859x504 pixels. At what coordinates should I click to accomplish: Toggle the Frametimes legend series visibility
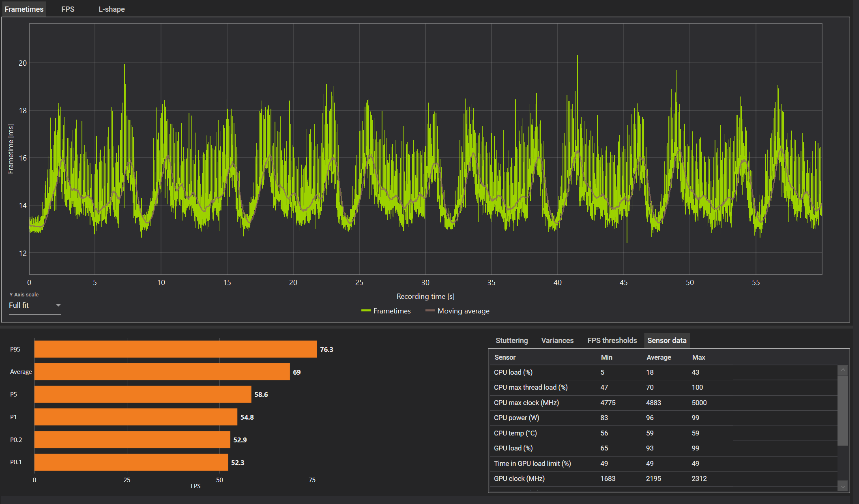[x=391, y=311]
